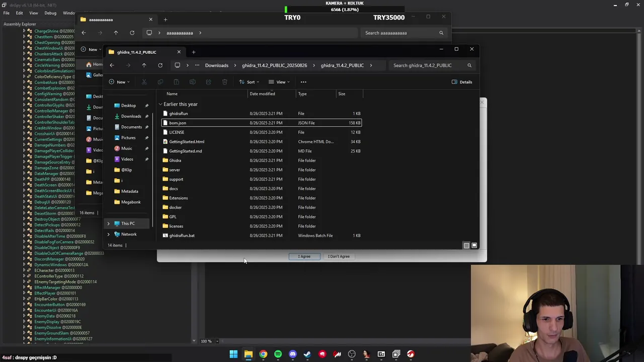Image resolution: width=644 pixels, height=362 pixels.
Task: Collapse the Earlier this year group
Action: 160,105
